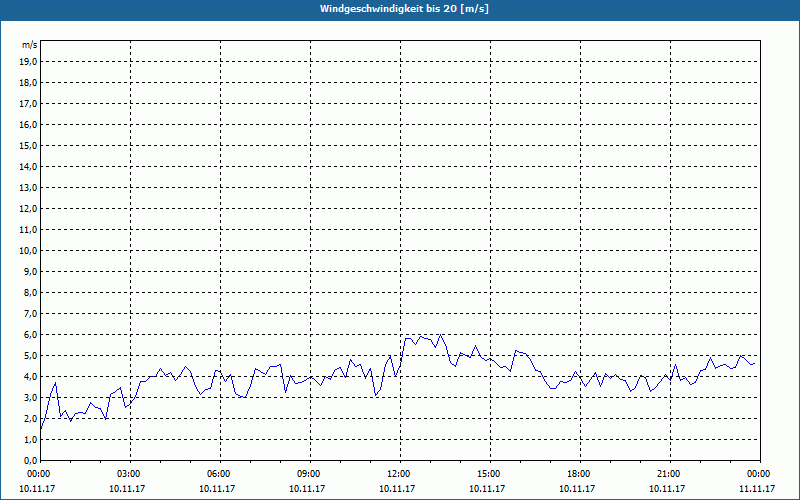Select the 10,0 y-axis label
This screenshot has width=800, height=500.
coord(29,251)
